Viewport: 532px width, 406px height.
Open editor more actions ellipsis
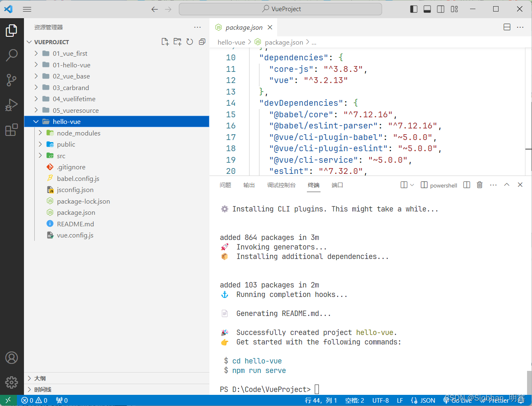[520, 27]
